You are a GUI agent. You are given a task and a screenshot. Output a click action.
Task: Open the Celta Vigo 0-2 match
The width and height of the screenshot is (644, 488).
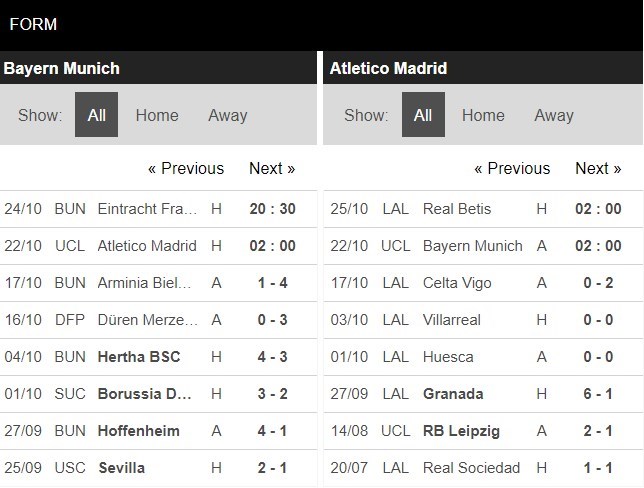[x=483, y=283]
